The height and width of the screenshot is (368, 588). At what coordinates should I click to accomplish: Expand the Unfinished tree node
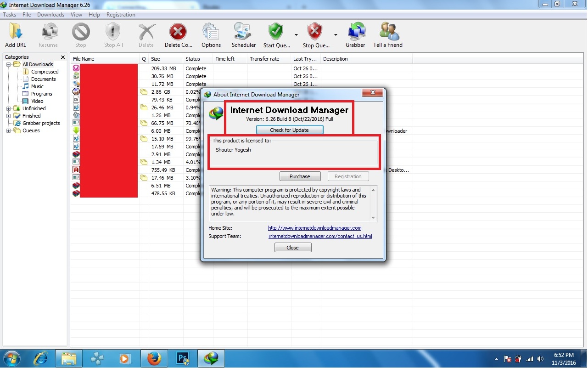8,108
